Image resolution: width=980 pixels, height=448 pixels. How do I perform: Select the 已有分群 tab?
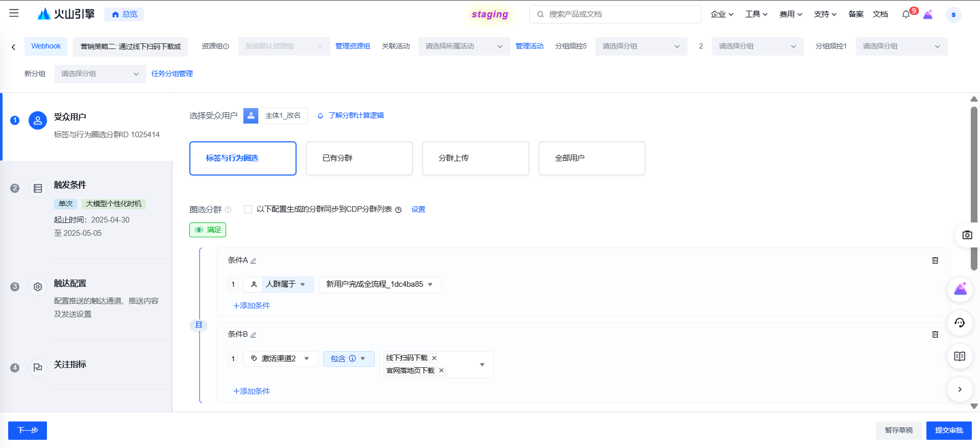point(359,158)
